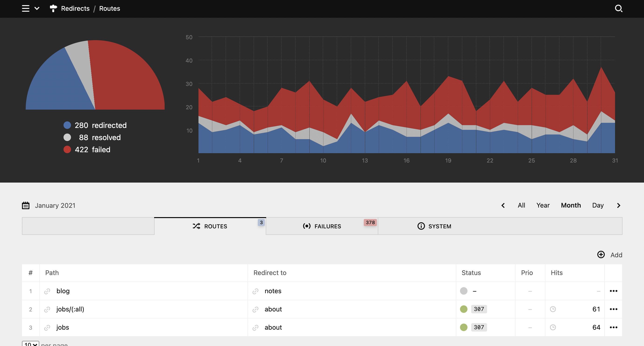Click the search magnifier icon
Viewport: 644px width, 346px height.
click(x=618, y=8)
